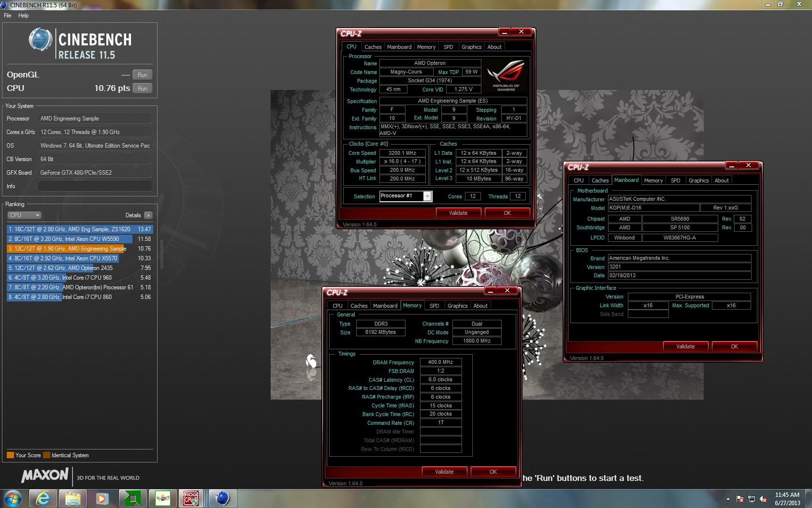
Task: Click the Cinebench title bar app icon
Action: [x=4, y=5]
